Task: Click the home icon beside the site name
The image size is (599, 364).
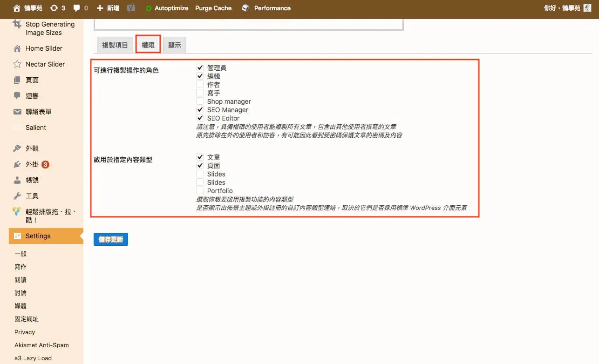Action: click(17, 8)
